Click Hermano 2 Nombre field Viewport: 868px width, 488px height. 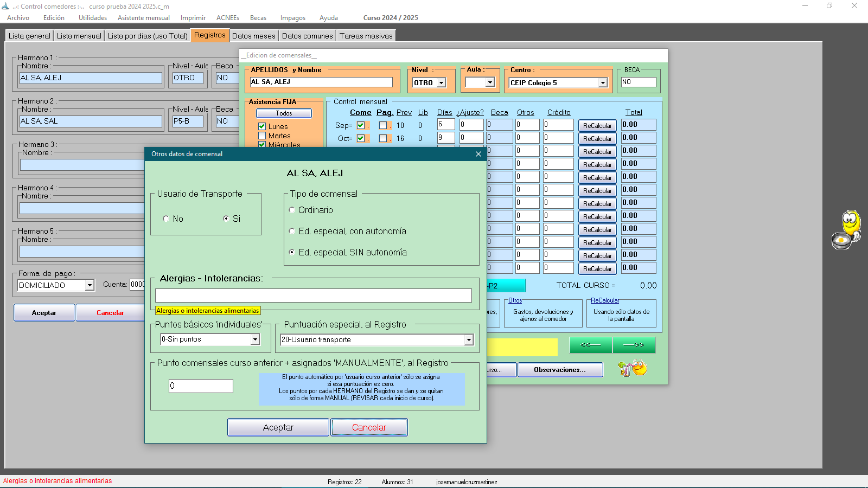tap(91, 121)
